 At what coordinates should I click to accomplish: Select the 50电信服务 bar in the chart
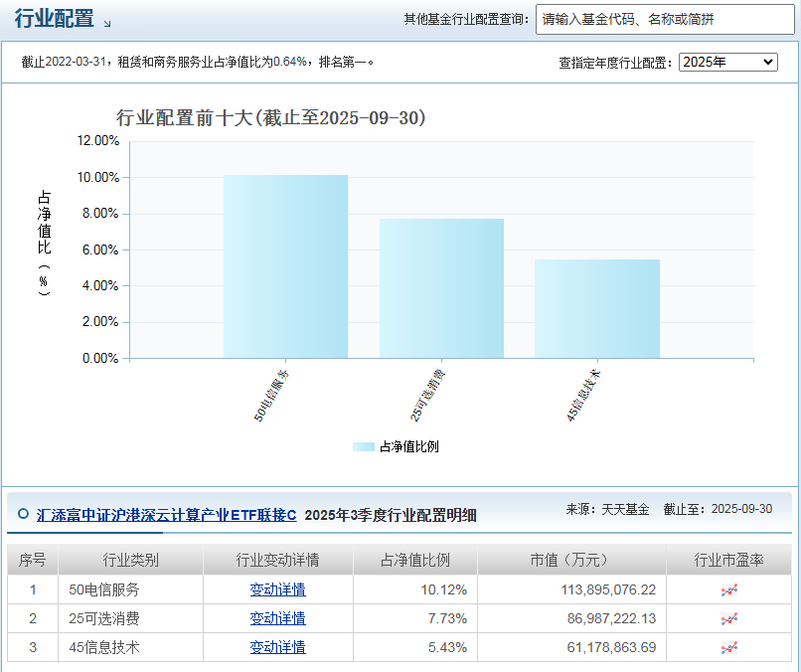[285, 266]
